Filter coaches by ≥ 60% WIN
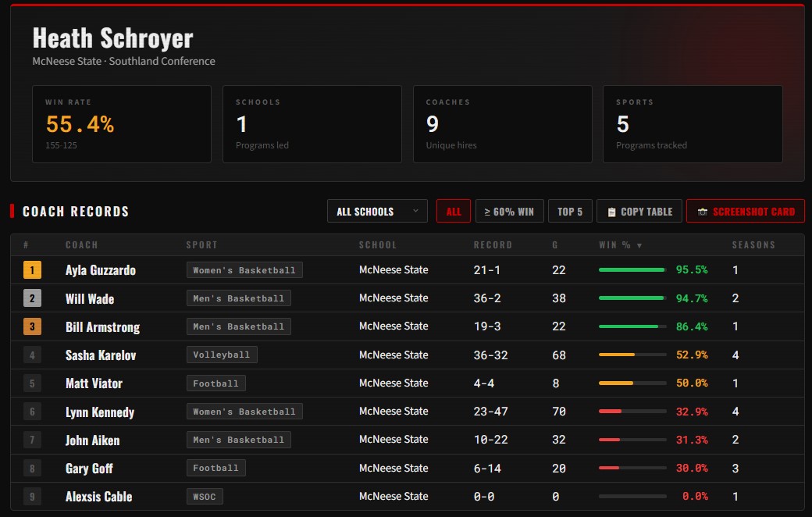 point(509,212)
